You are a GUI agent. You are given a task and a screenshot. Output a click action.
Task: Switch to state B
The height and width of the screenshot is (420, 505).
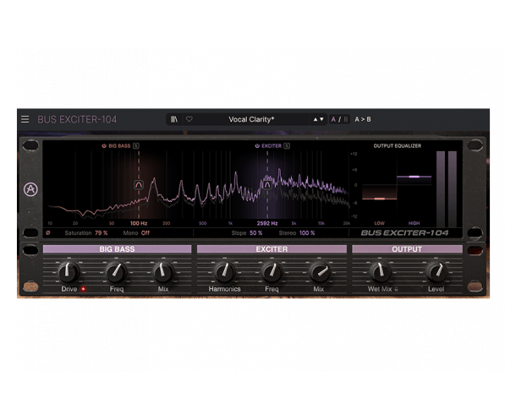click(x=346, y=119)
